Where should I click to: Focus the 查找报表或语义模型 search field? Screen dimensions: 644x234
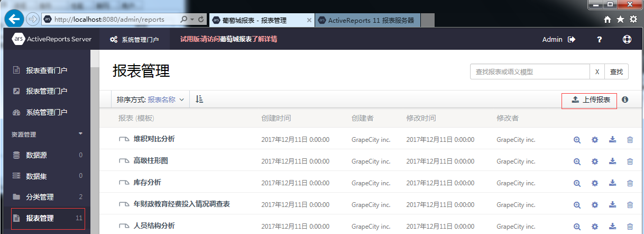(x=530, y=71)
